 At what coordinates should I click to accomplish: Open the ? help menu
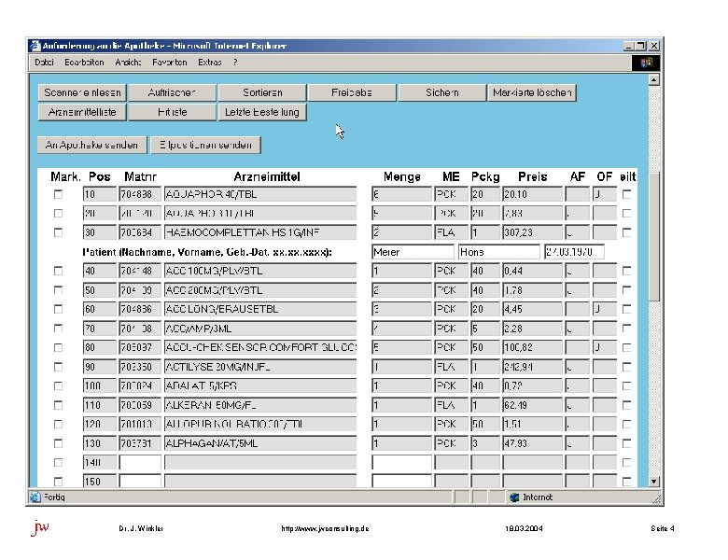(235, 63)
